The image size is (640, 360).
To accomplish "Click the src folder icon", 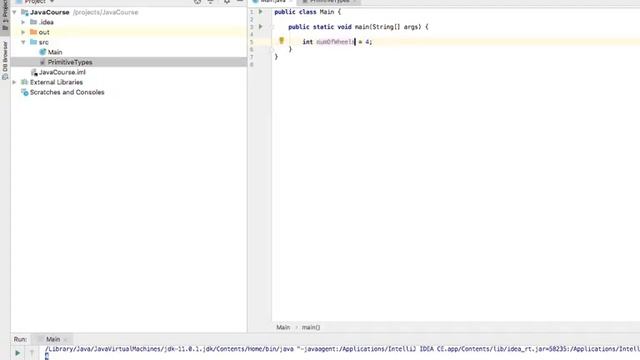I will tap(33, 42).
